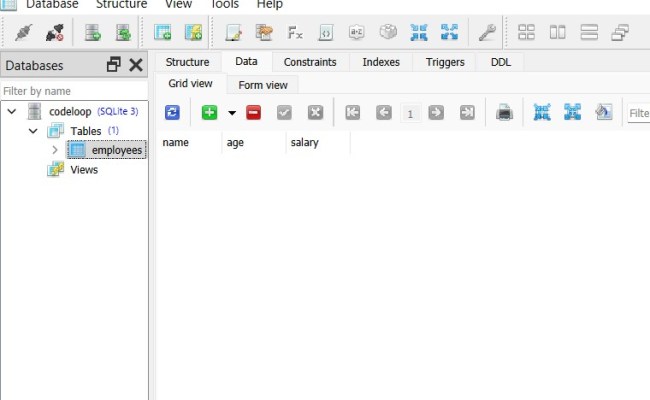This screenshot has width=650, height=400.
Task: Select the Grid view tab
Action: pyautogui.click(x=190, y=83)
